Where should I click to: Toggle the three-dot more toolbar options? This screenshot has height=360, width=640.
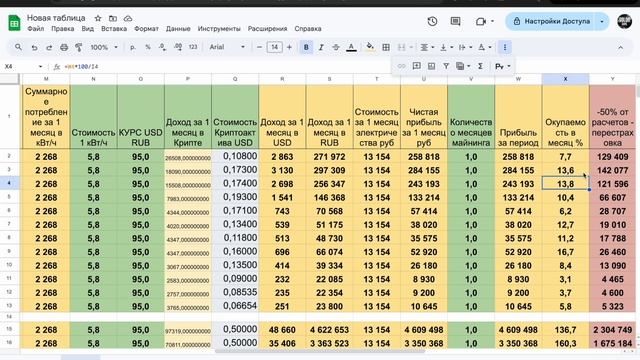(505, 47)
